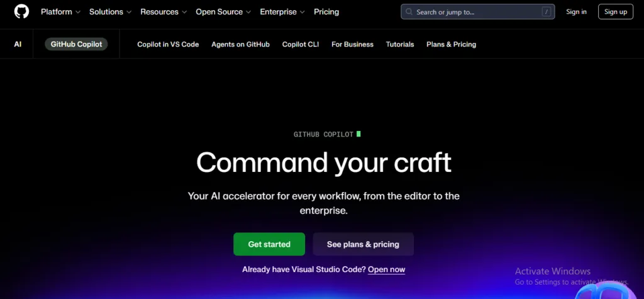Open the Plans & Pricing tab
Viewport: 644px width, 299px height.
[451, 45]
